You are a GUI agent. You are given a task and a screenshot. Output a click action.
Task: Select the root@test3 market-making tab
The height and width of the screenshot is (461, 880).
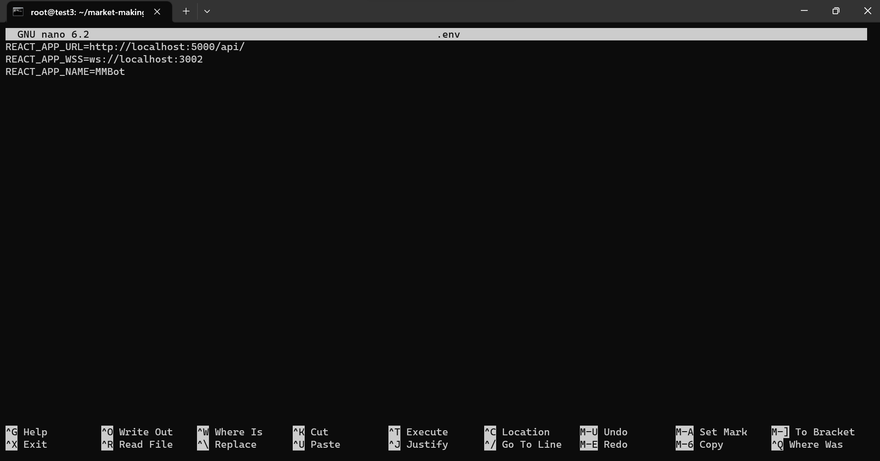tap(87, 11)
